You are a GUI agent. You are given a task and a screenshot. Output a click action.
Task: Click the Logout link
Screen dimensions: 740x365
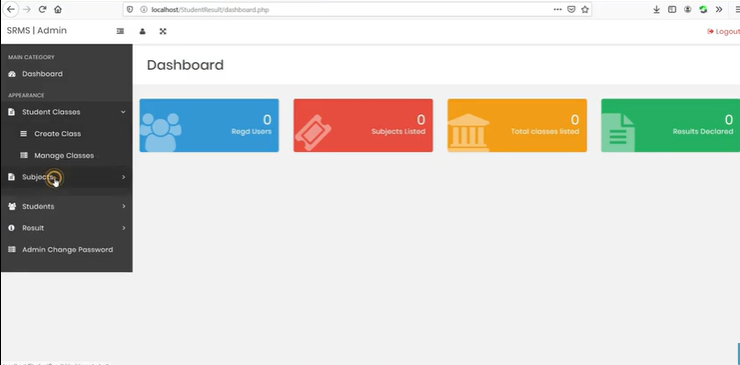723,31
